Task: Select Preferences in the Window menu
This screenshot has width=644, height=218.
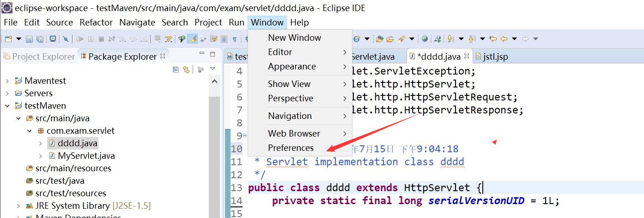Action: pyautogui.click(x=291, y=148)
